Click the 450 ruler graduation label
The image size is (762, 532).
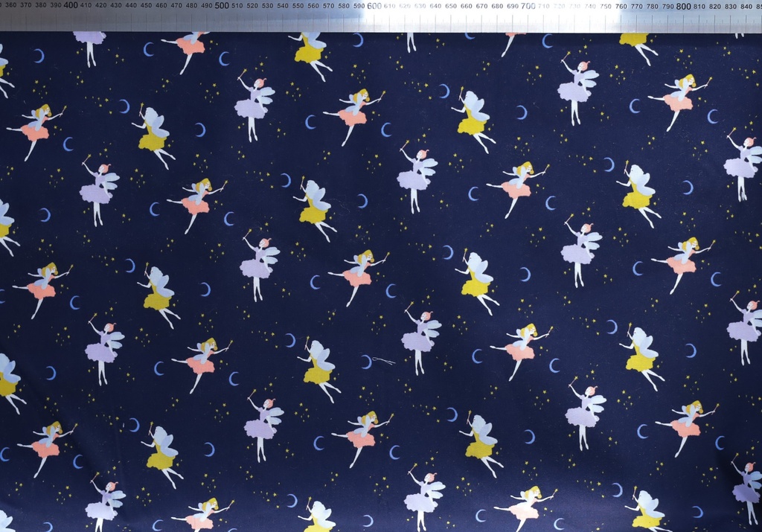[x=146, y=5]
